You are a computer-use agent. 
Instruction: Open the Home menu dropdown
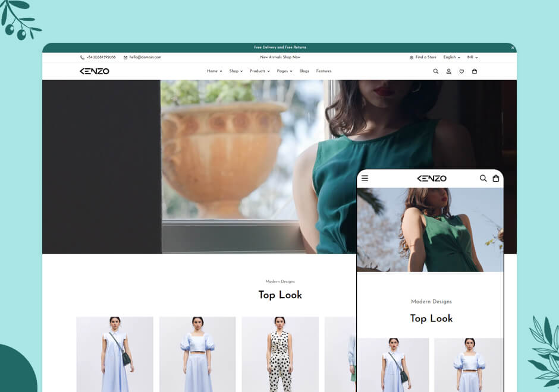point(215,71)
